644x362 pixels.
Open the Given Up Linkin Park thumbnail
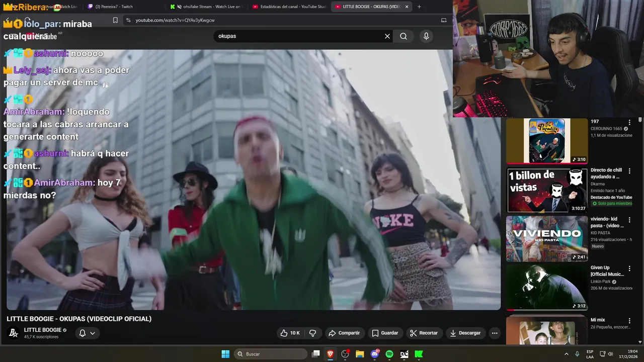pyautogui.click(x=547, y=287)
